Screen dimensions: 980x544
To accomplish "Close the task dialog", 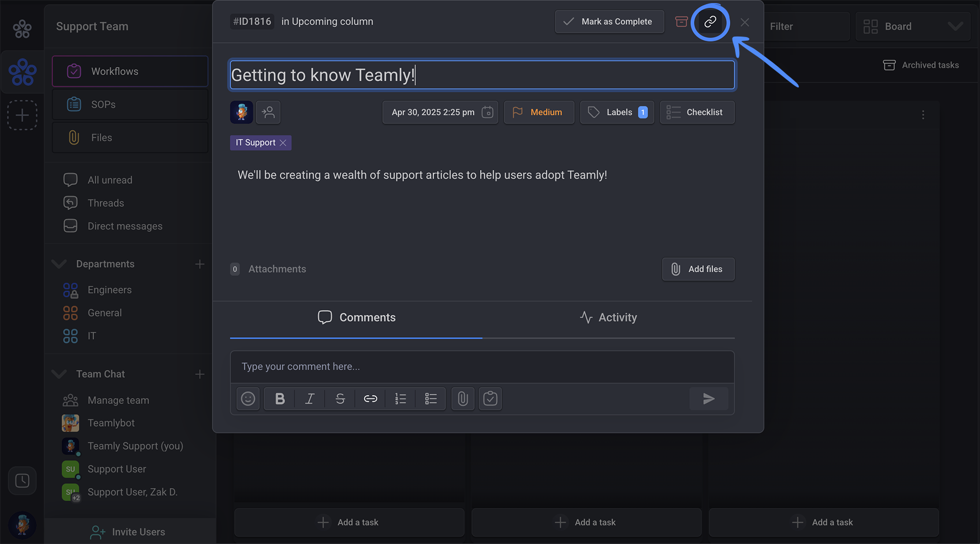I will (744, 22).
